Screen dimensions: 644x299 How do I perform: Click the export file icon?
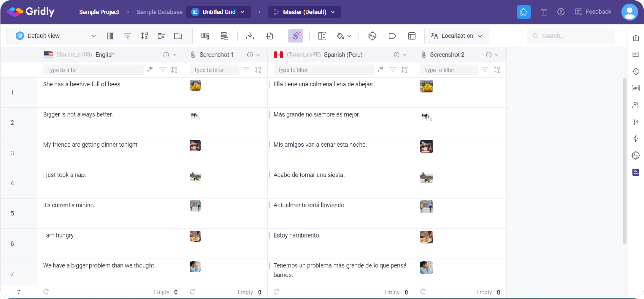coord(270,36)
